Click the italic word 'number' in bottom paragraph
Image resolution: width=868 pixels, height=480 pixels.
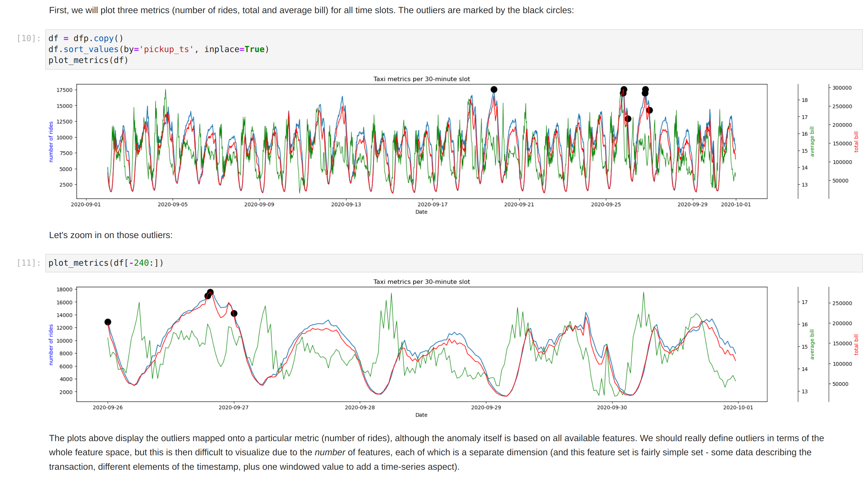pyautogui.click(x=329, y=452)
